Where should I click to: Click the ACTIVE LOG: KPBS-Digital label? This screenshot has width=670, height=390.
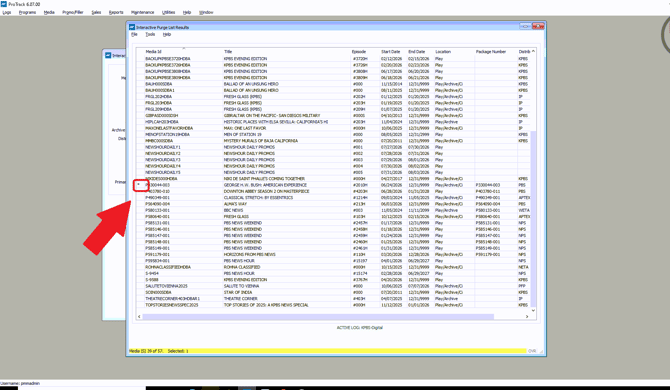(x=359, y=328)
